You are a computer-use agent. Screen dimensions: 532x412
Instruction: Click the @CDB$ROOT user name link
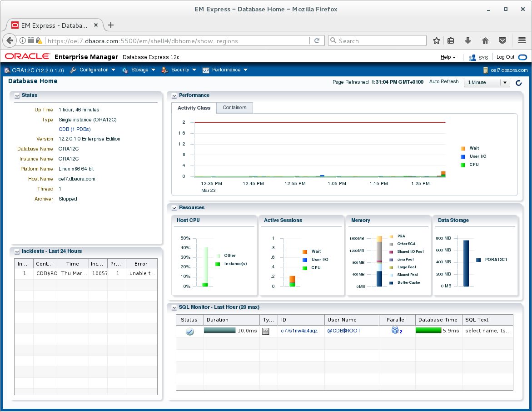pyautogui.click(x=344, y=331)
